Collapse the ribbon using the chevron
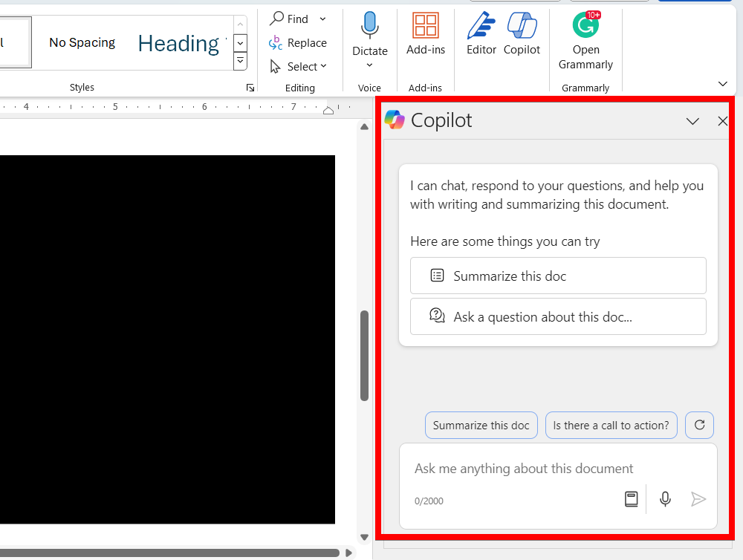The image size is (743, 560). pyautogui.click(x=723, y=84)
